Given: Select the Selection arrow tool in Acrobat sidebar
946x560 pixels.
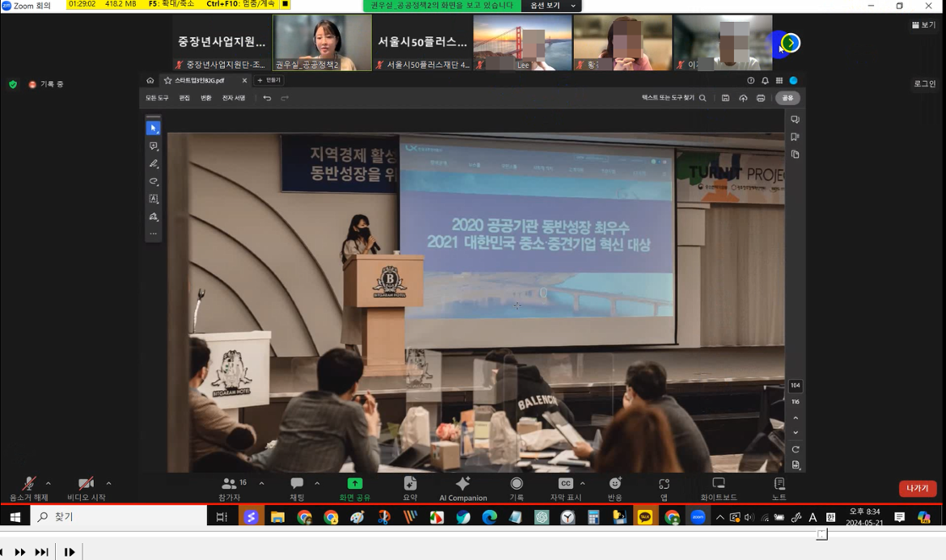Looking at the screenshot, I should (153, 127).
